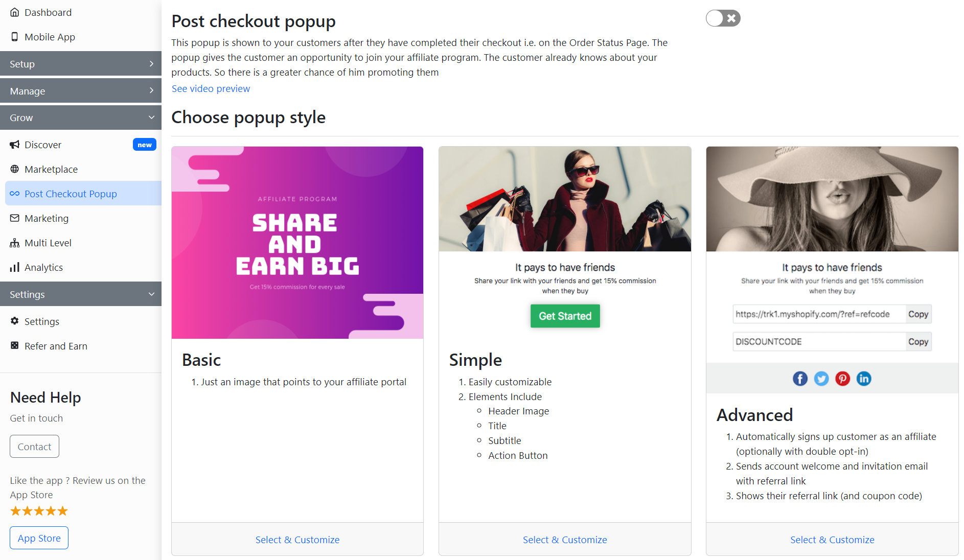Collapse the Grow sidebar section
The width and height of the screenshot is (964, 560).
pyautogui.click(x=81, y=118)
